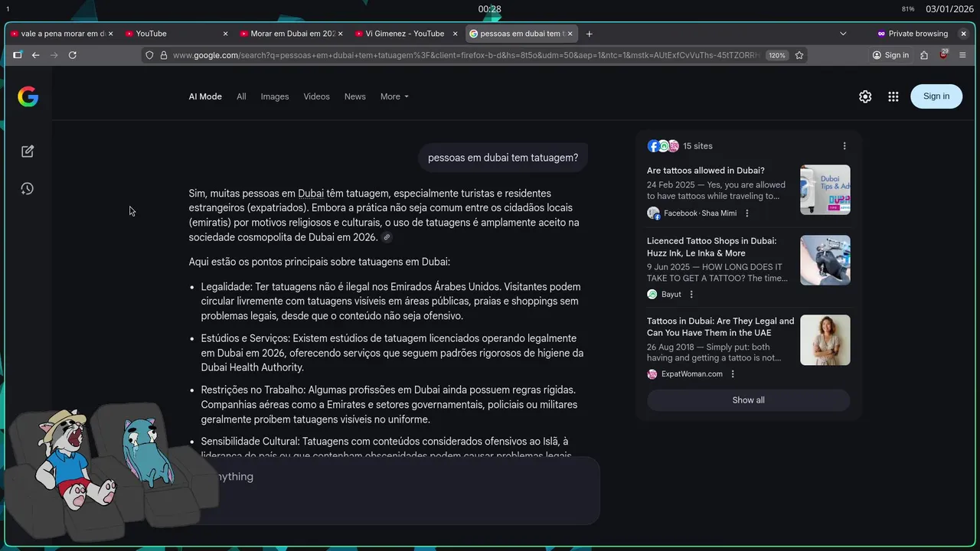Click the blue Sign in button

point(936,96)
